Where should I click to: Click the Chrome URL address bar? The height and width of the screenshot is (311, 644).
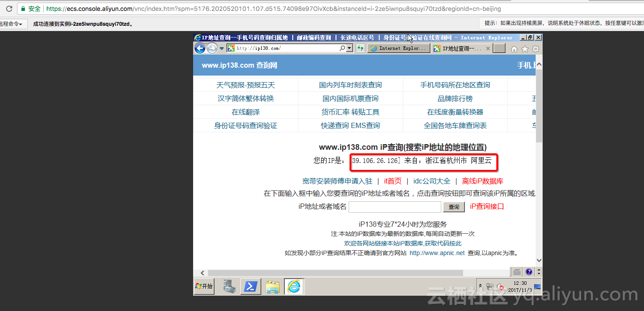tap(274, 9)
